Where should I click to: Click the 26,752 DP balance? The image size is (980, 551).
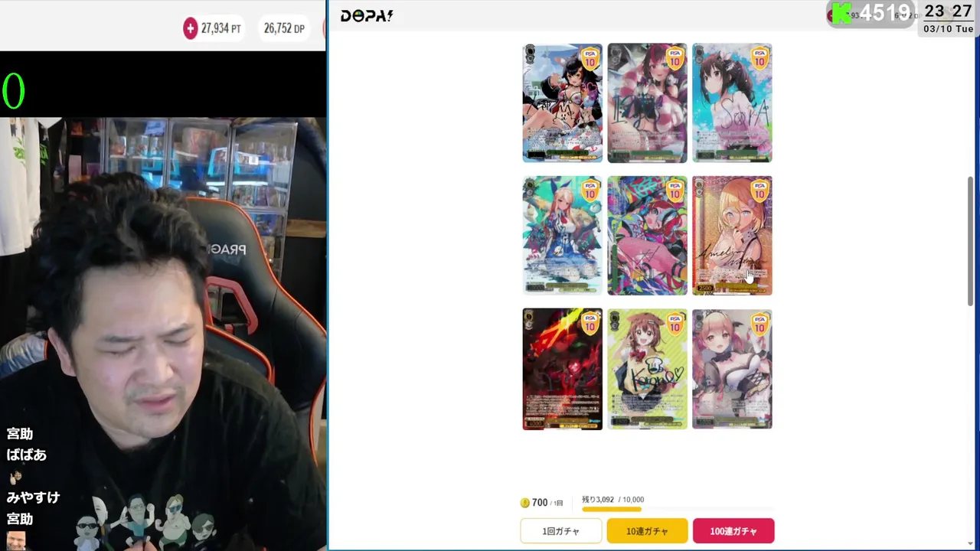tap(284, 28)
